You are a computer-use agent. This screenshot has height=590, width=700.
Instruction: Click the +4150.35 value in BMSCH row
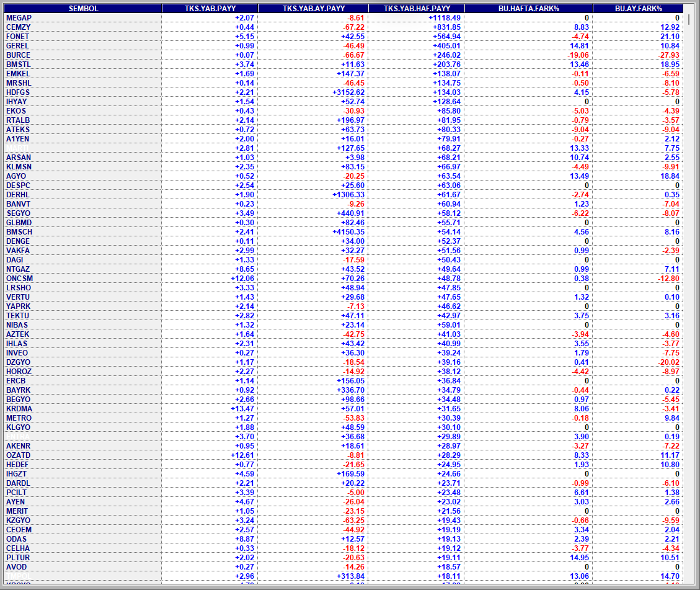point(348,232)
